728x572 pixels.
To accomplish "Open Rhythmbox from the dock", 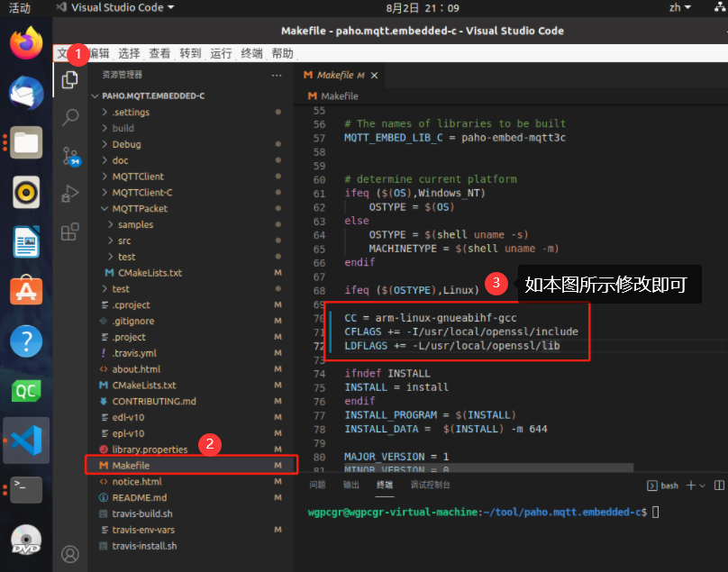I will [x=26, y=192].
